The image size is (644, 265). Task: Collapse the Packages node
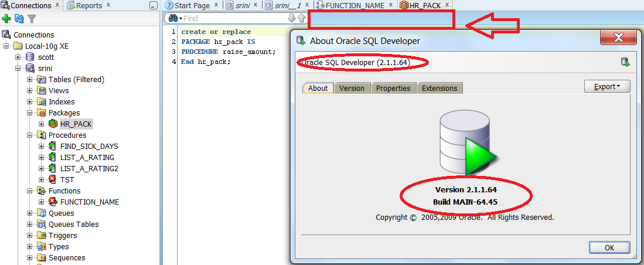tap(29, 113)
